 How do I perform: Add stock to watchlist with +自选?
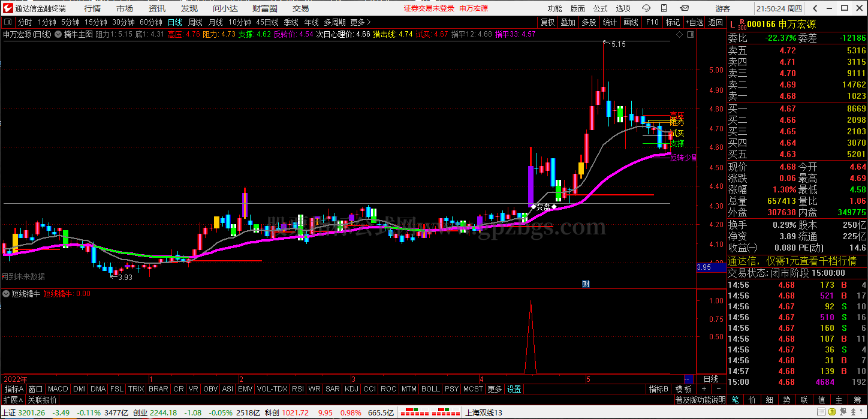click(x=694, y=22)
